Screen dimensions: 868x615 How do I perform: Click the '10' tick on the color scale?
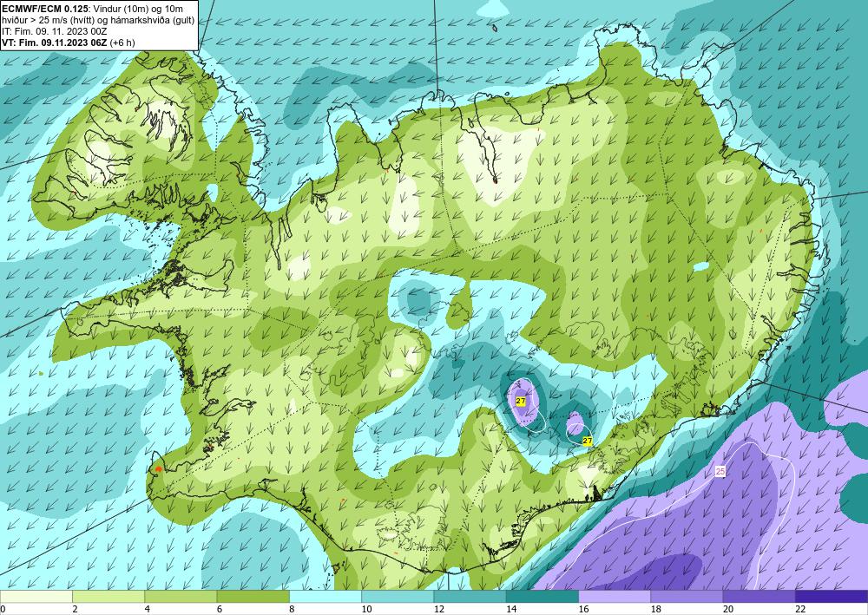(366, 609)
